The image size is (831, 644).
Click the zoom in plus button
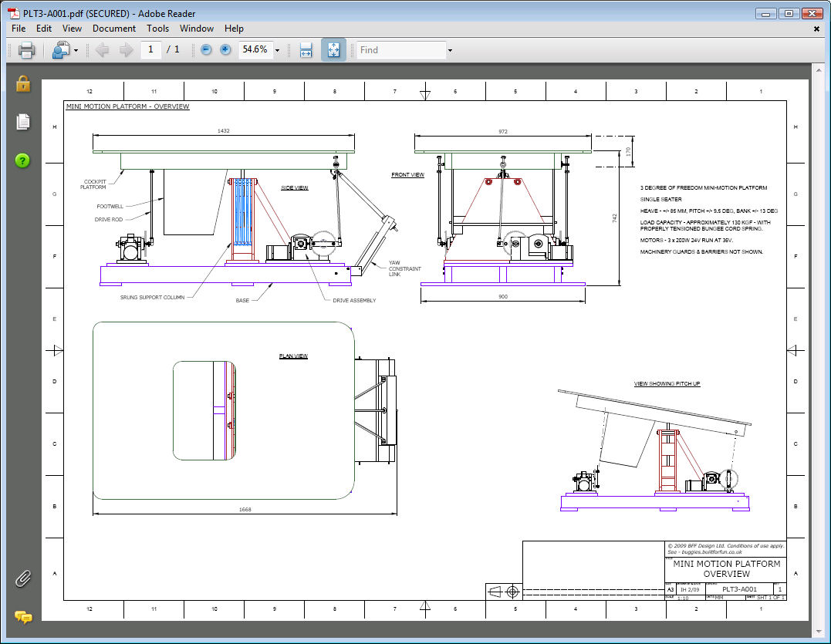pyautogui.click(x=225, y=50)
